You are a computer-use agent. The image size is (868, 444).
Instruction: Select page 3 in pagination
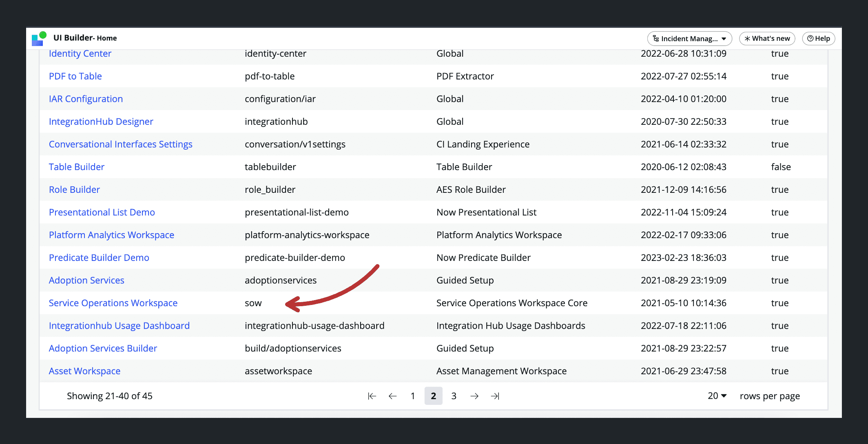click(454, 396)
